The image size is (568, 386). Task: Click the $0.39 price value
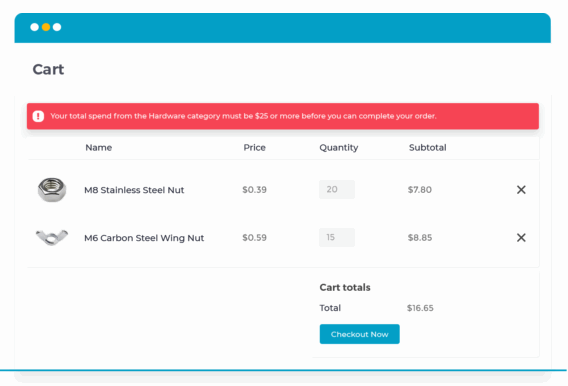[254, 189]
